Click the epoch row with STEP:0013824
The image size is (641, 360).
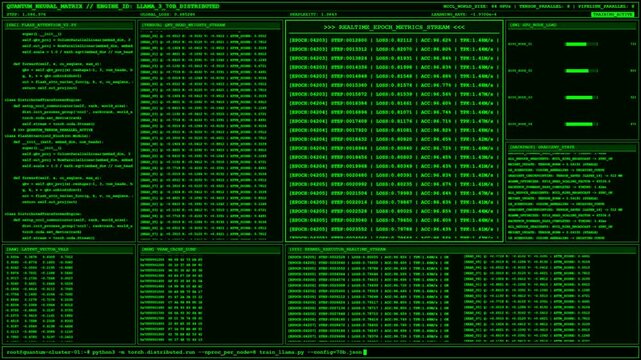click(x=394, y=58)
